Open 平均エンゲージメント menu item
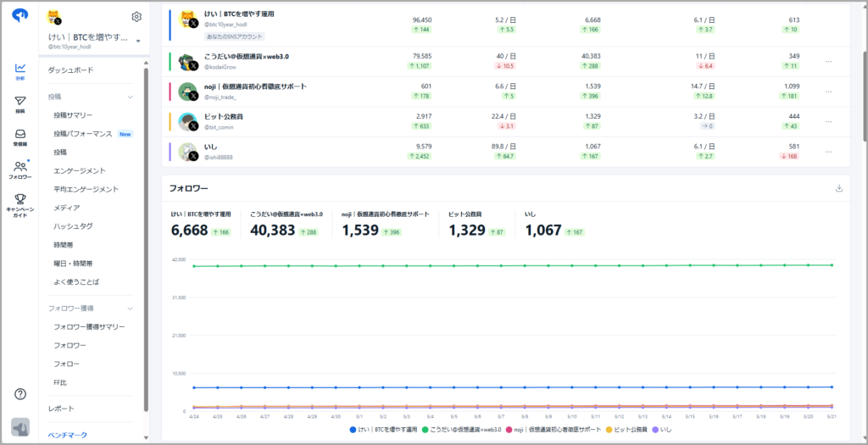The height and width of the screenshot is (445, 868). [x=86, y=189]
